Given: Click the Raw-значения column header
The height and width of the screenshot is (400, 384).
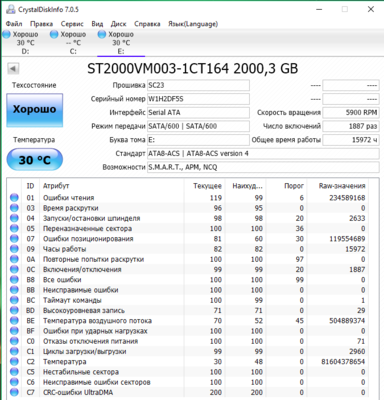Looking at the screenshot, I should (342, 186).
